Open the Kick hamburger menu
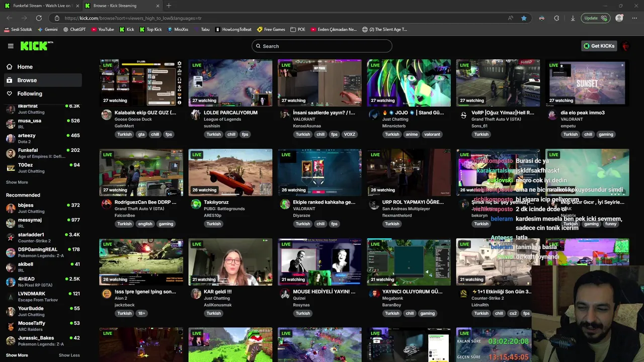This screenshot has width=644, height=362. pos(11,46)
